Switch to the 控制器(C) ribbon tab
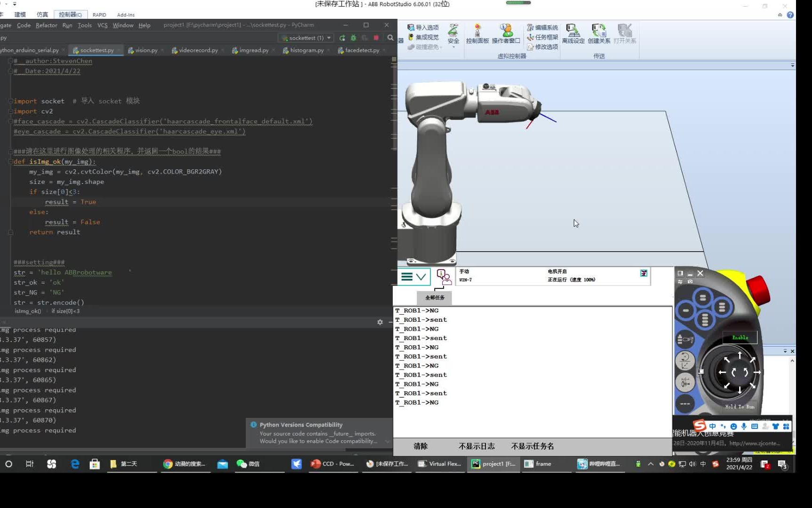Screen dimensions: 812x508 coord(70,14)
